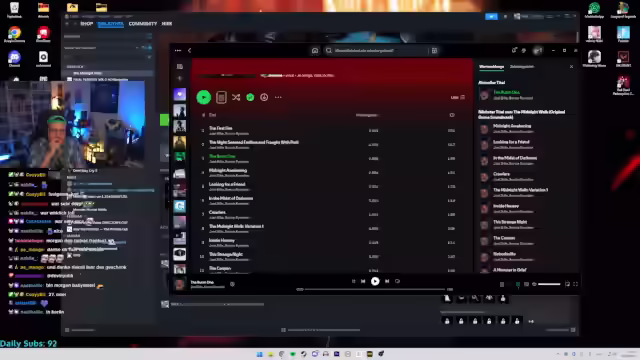This screenshot has height=360, width=640.
Task: Switch to the Recently Played (Zuletzt gespielt) tab
Action: click(x=522, y=67)
